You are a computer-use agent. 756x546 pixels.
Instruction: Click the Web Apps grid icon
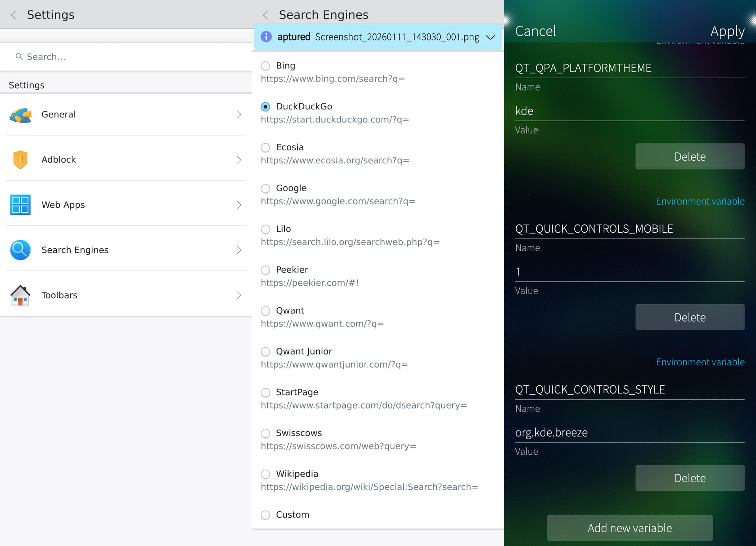click(x=20, y=205)
